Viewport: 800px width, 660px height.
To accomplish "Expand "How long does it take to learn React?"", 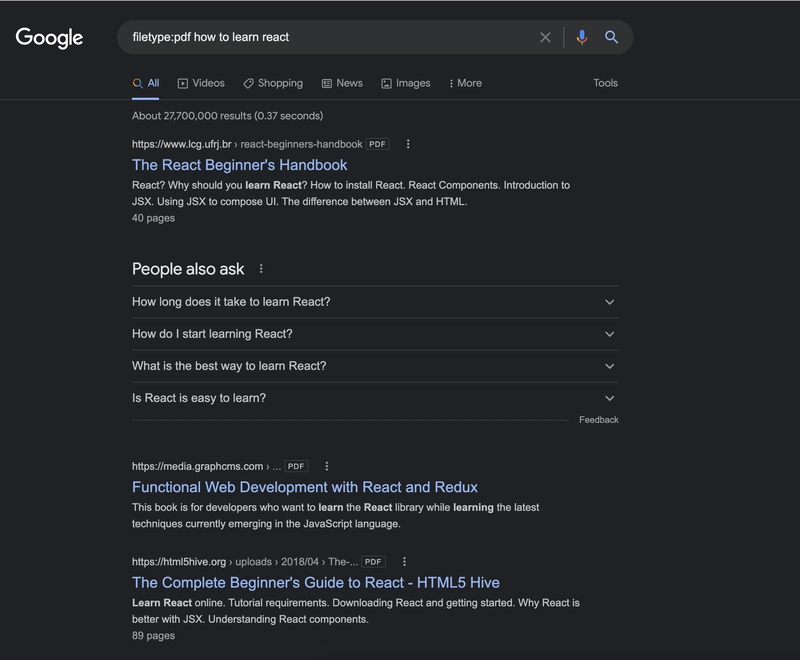I will [375, 302].
